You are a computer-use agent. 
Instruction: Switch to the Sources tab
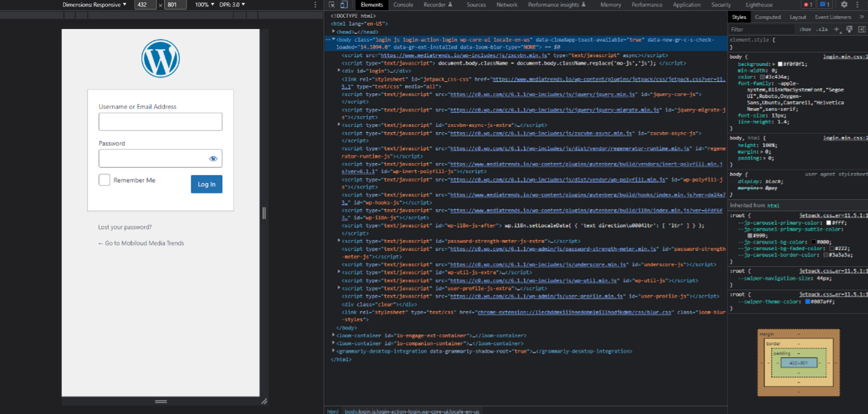pos(476,5)
